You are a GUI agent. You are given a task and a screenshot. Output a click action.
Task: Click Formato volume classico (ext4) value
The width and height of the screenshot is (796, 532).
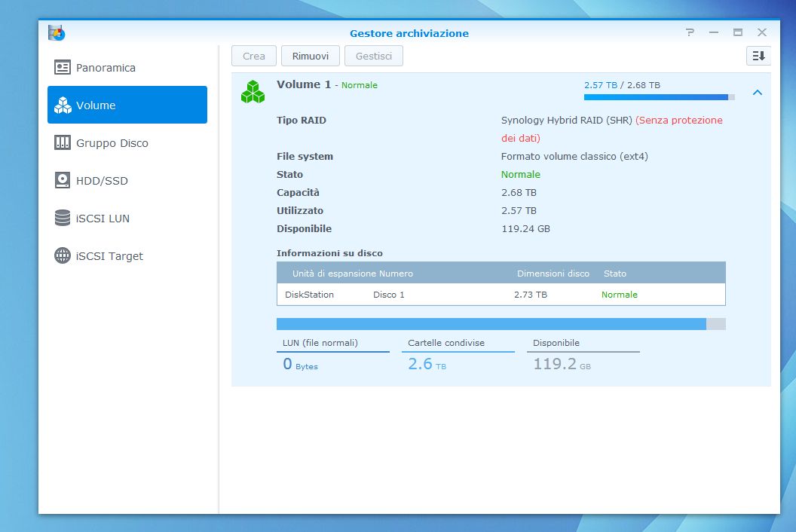574,156
